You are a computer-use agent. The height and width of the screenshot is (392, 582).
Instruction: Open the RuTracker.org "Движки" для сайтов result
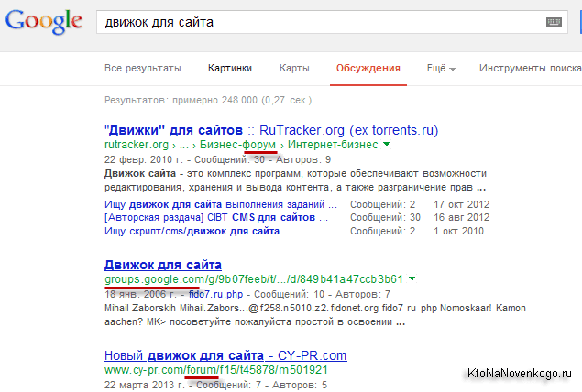(271, 130)
